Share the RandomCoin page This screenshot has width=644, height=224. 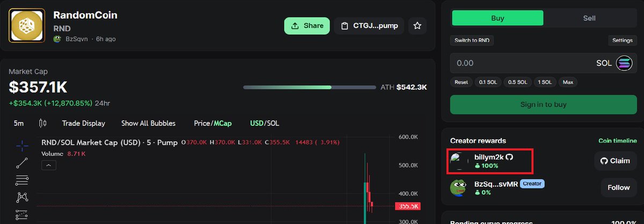click(x=307, y=25)
